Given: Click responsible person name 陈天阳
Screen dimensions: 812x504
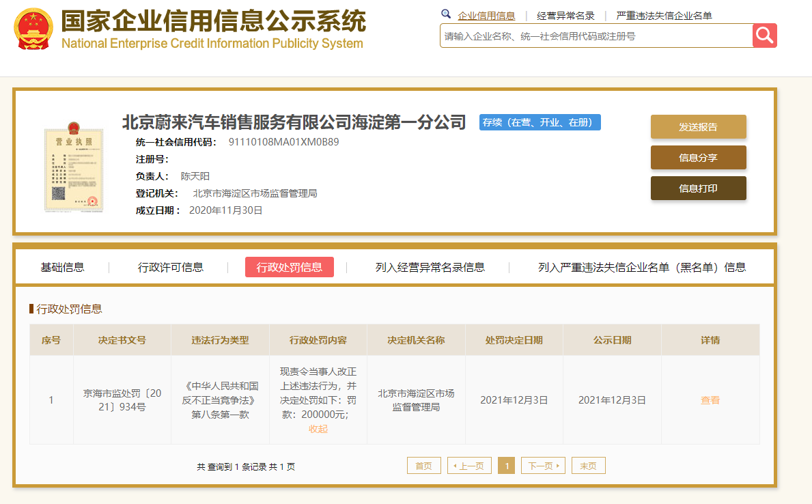Looking at the screenshot, I should [195, 176].
